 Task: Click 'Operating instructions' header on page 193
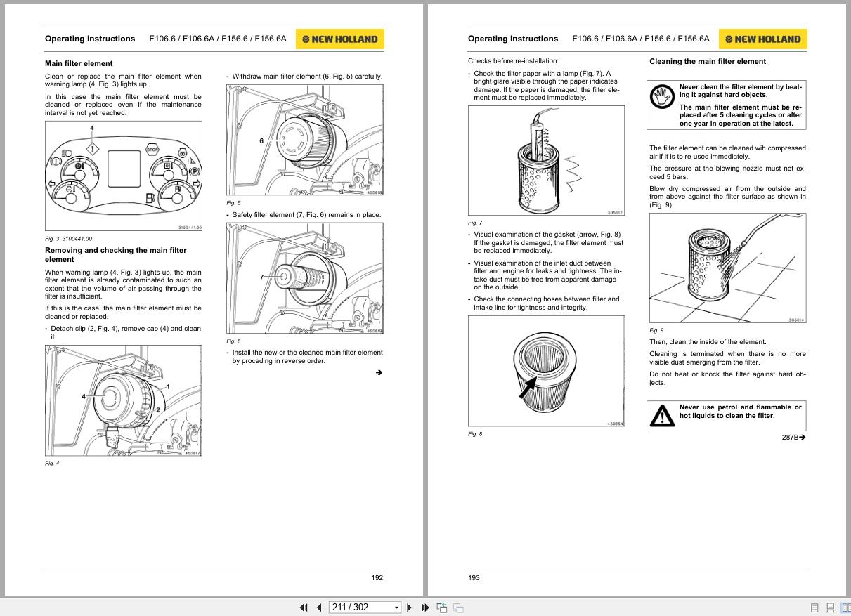tap(513, 39)
